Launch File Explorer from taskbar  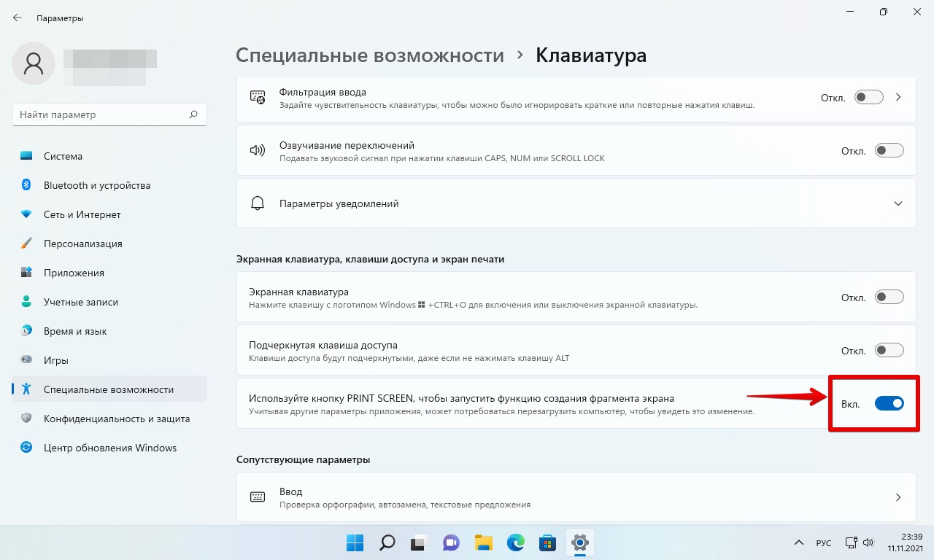(483, 542)
